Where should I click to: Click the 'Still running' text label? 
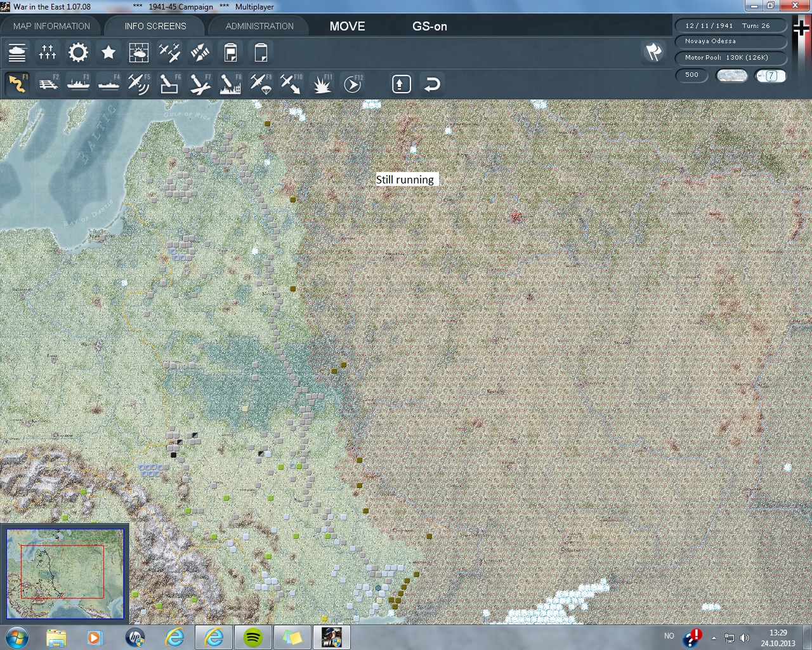click(405, 180)
